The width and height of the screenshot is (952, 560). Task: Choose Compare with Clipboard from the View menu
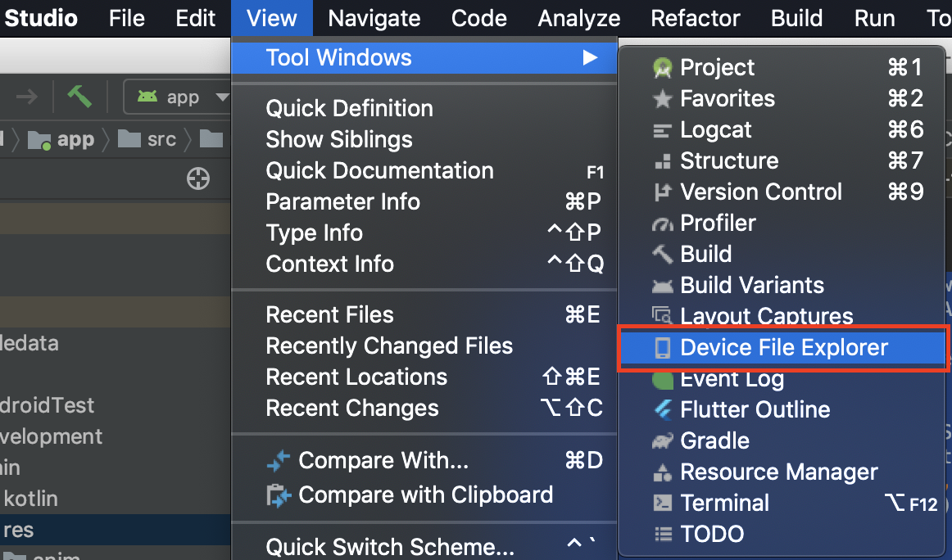tap(425, 495)
